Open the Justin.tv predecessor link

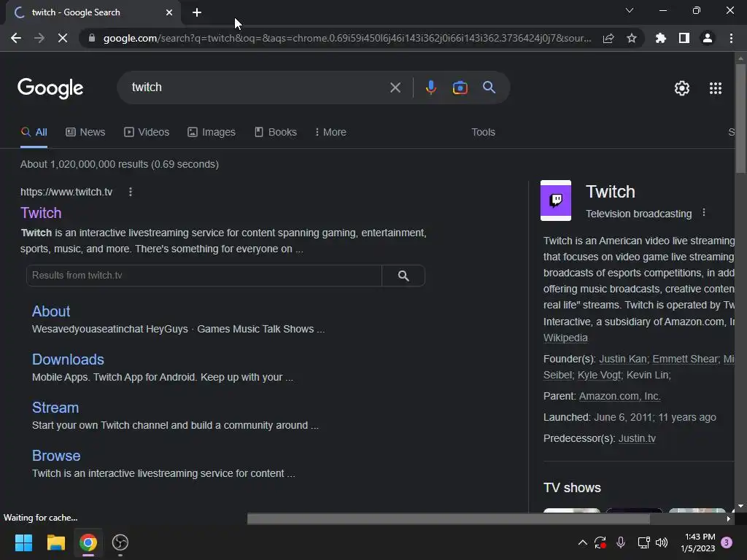(x=637, y=438)
